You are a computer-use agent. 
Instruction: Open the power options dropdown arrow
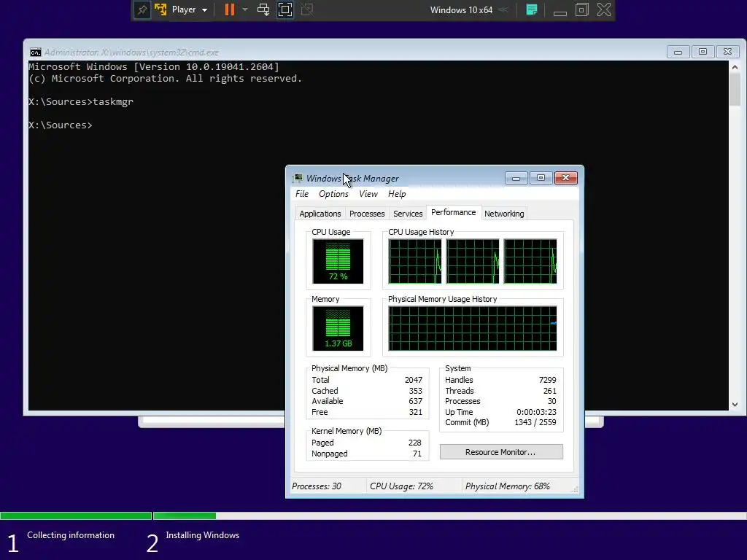(245, 9)
